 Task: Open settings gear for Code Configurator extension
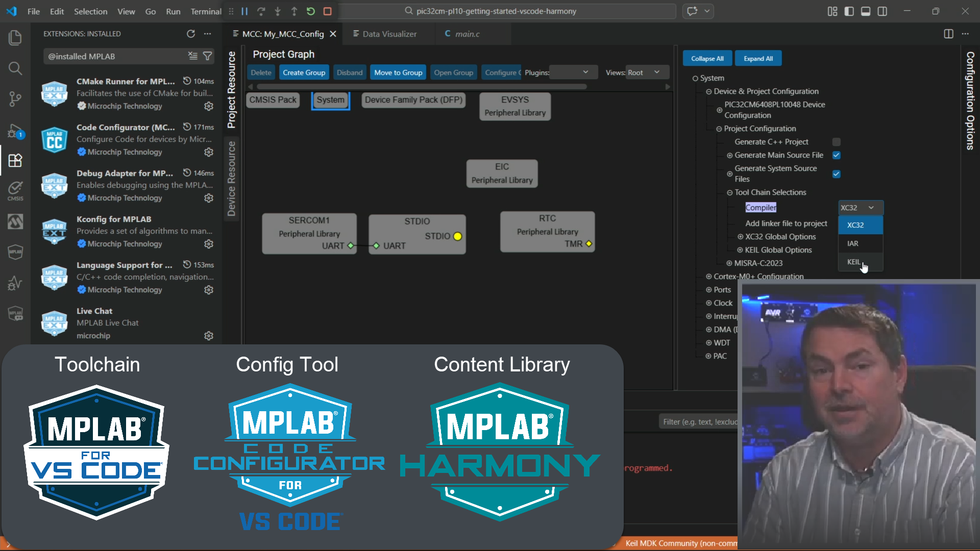[209, 152]
